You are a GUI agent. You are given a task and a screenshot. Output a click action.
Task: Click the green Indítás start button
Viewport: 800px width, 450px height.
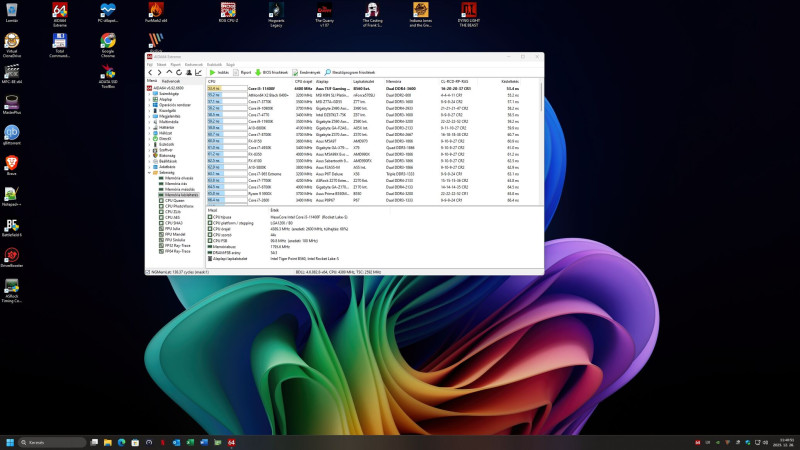(x=217, y=72)
